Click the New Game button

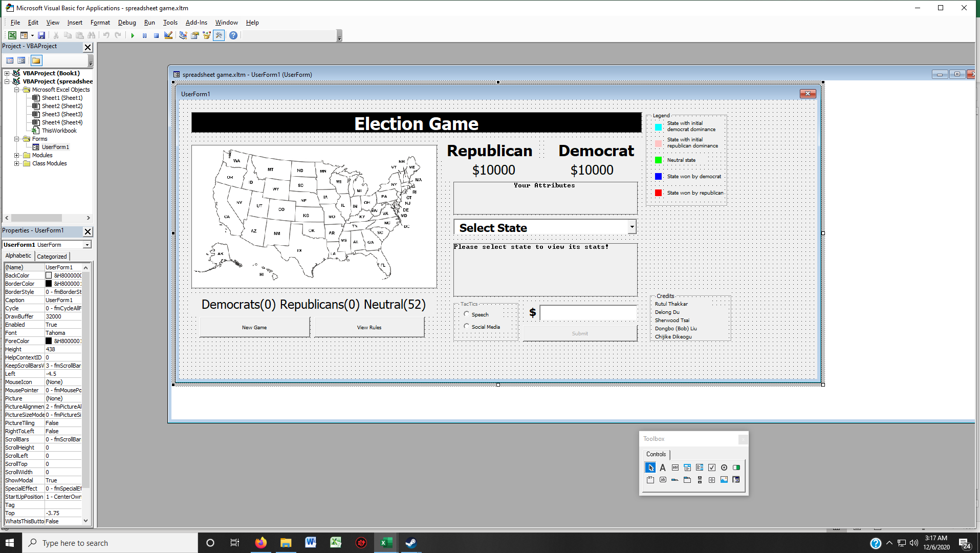click(254, 327)
